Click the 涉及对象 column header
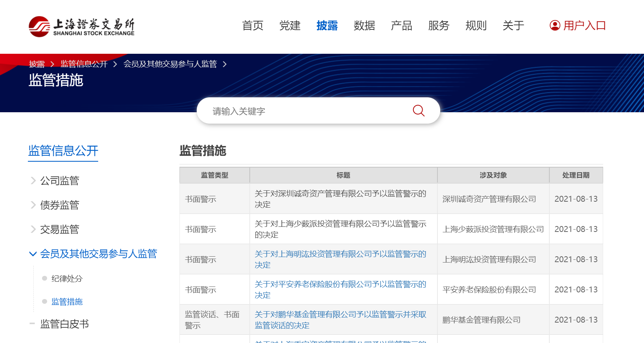The height and width of the screenshot is (343, 644). pos(493,175)
